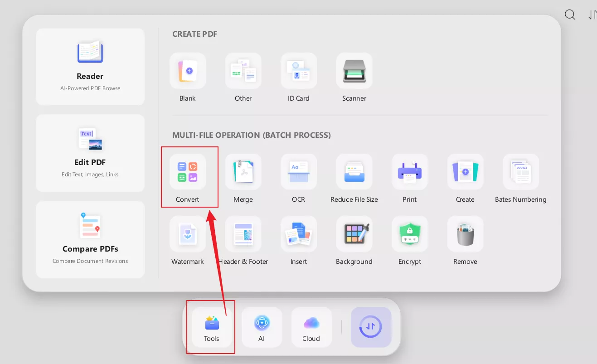Viewport: 597px width, 364px height.
Task: Open the Reader card
Action: pyautogui.click(x=90, y=67)
